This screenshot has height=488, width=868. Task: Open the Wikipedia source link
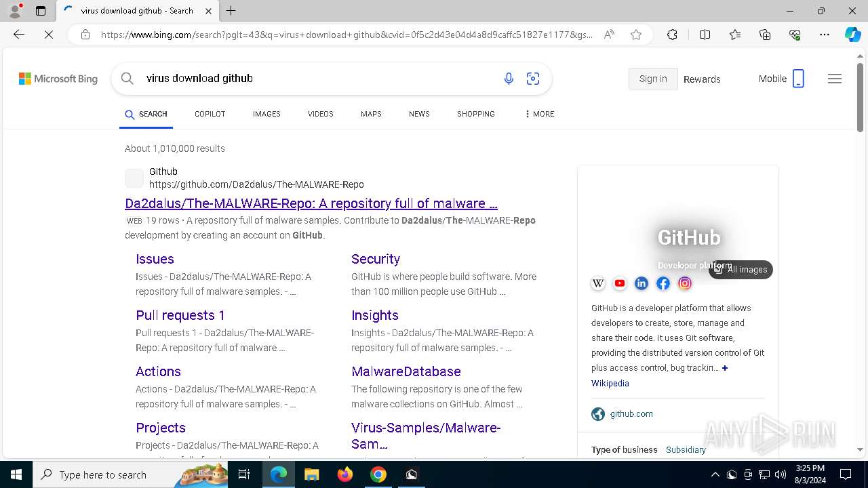pyautogui.click(x=610, y=384)
